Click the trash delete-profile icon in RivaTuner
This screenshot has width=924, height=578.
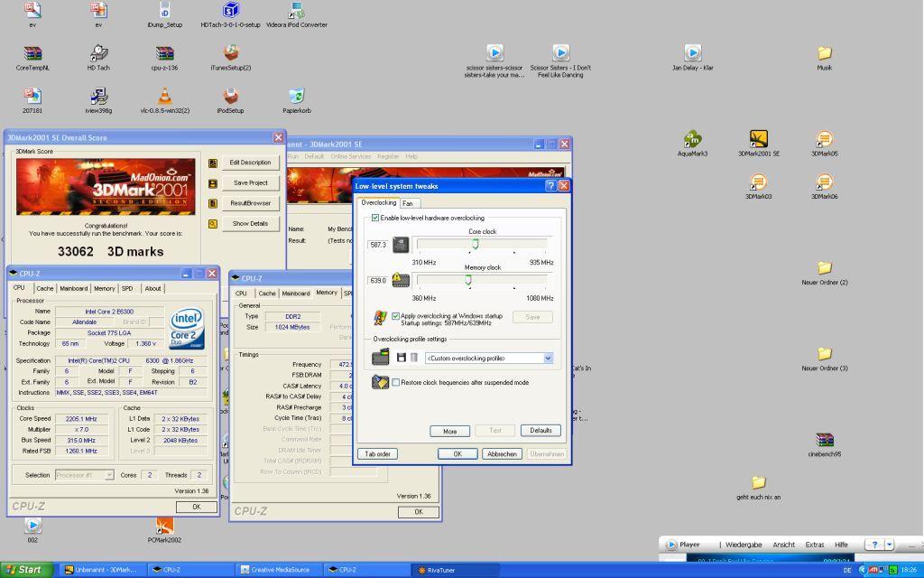[414, 358]
